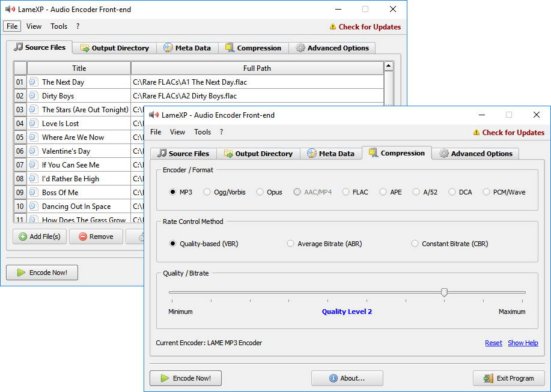551x392 pixels.
Task: Switch to Output Directory tab in front window
Action: click(x=258, y=154)
